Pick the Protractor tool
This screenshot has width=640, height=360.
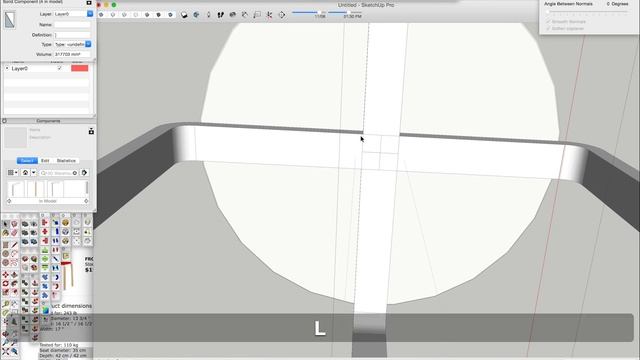click(5, 313)
